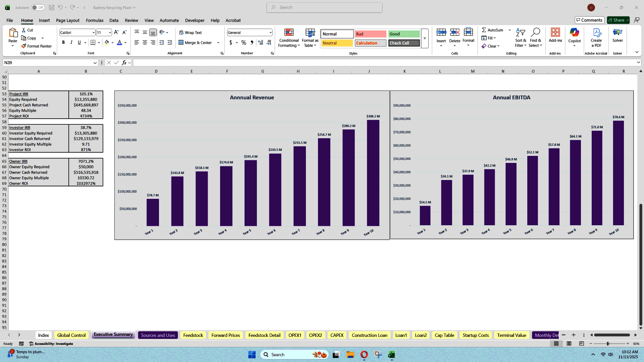Toggle italic formatting
644x362 pixels.
tap(71, 43)
